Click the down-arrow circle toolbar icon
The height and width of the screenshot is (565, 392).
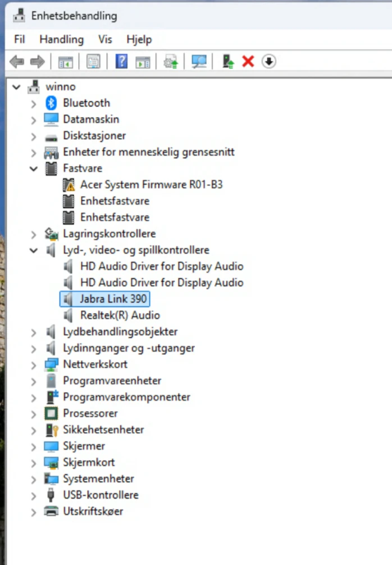[x=269, y=61]
